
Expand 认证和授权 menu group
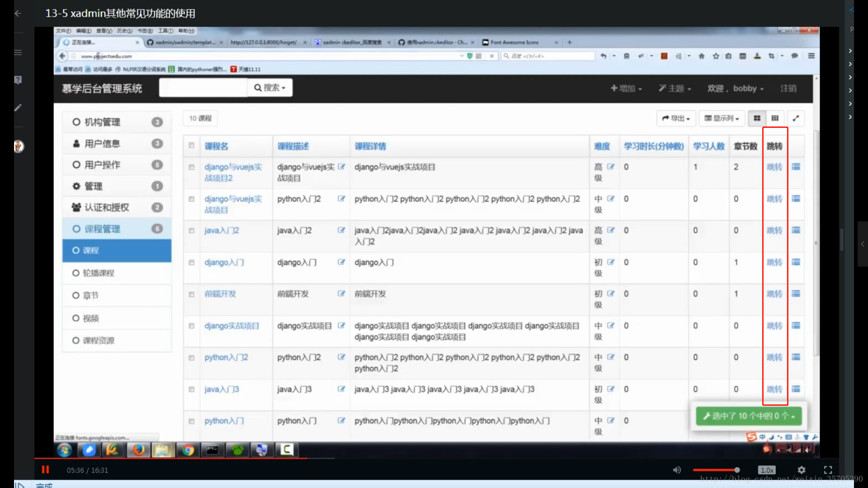pyautogui.click(x=117, y=207)
